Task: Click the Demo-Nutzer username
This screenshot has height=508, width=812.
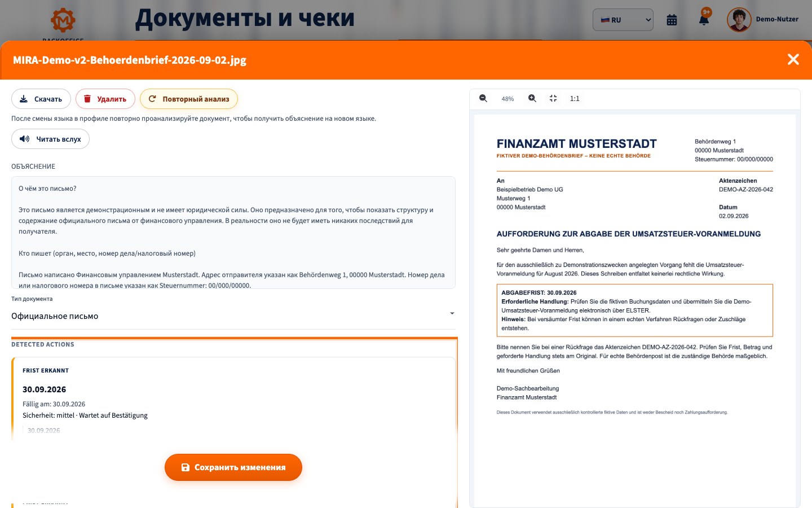Action: [777, 19]
